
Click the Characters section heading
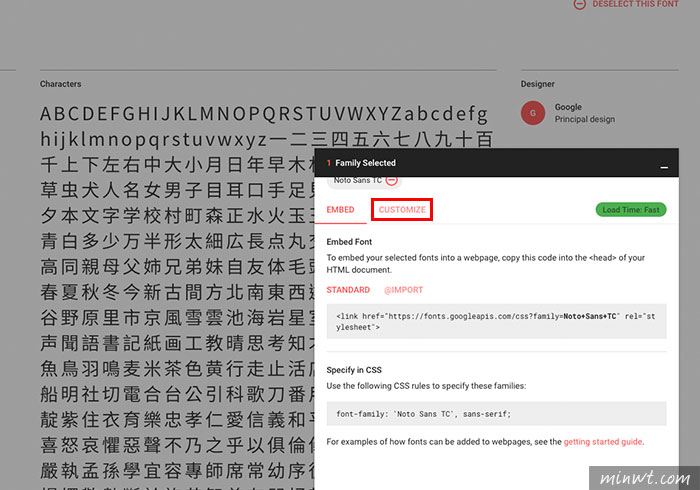[61, 84]
